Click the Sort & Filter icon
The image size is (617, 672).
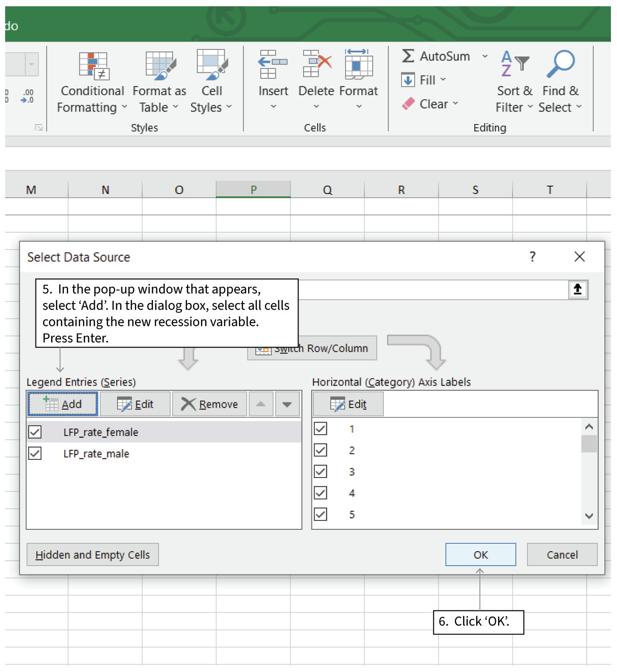514,64
